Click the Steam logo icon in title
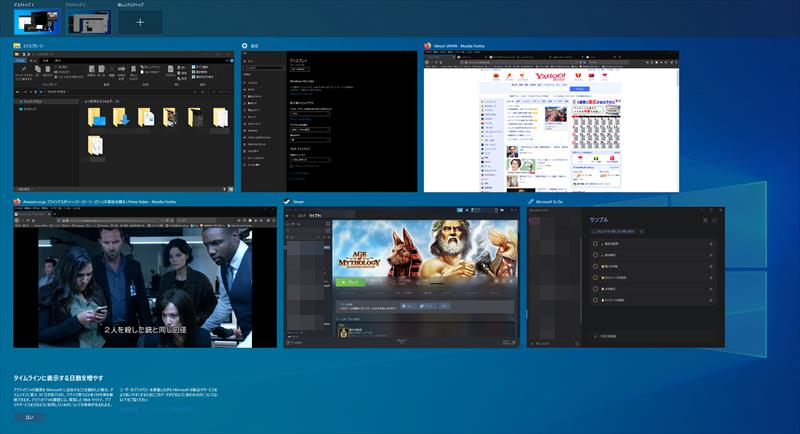Viewport: 800px width, 434px height. (x=287, y=201)
